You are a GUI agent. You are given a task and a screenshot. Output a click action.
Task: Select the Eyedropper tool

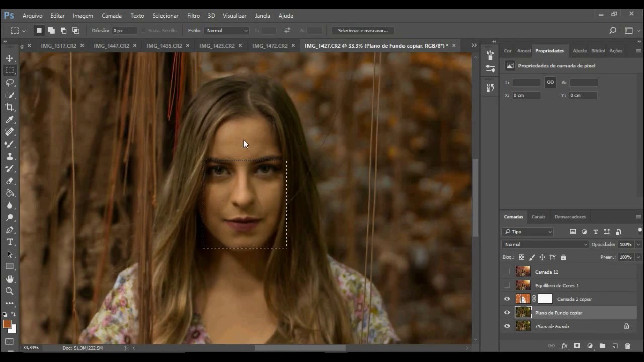coord(10,120)
